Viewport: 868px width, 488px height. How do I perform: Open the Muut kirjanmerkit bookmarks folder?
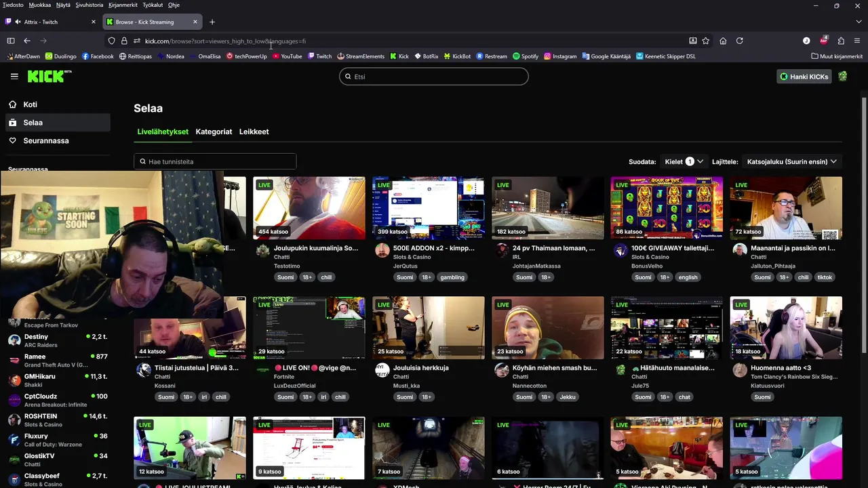tap(837, 56)
